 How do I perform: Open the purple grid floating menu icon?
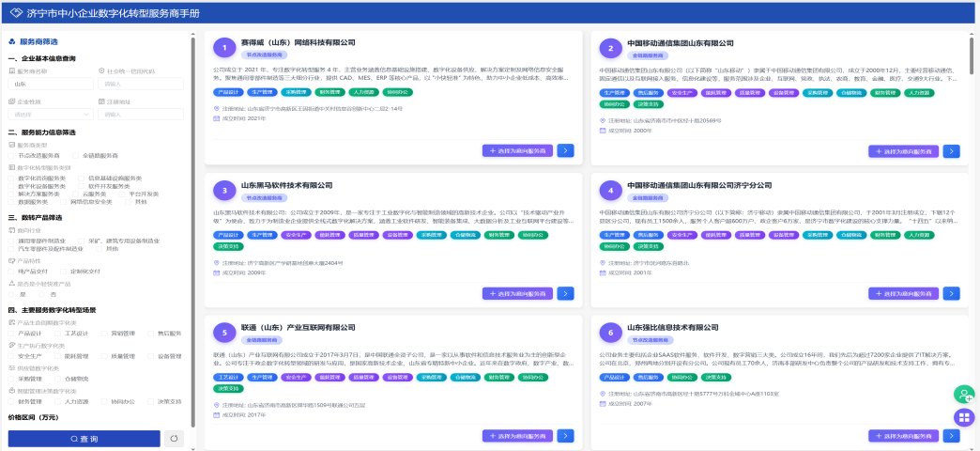[x=964, y=418]
